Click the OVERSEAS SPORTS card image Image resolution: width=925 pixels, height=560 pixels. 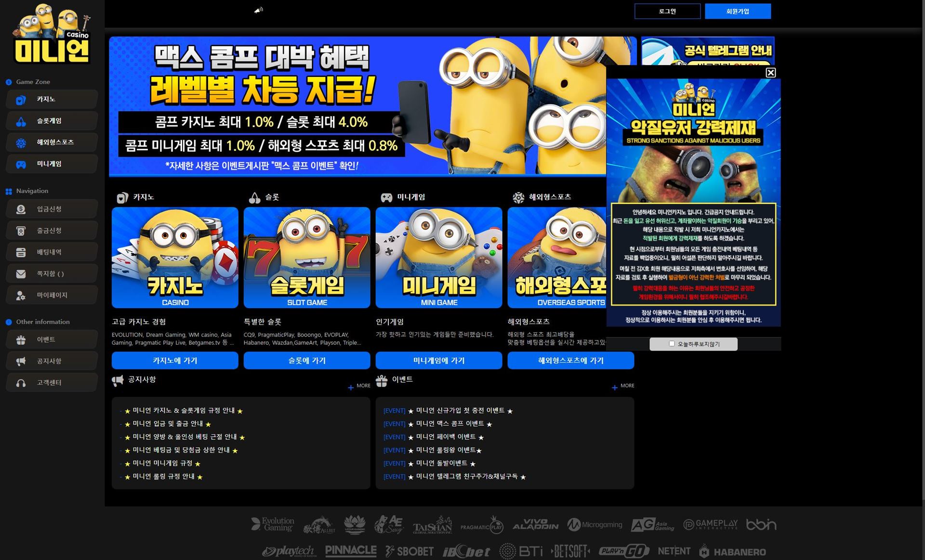[x=557, y=258]
